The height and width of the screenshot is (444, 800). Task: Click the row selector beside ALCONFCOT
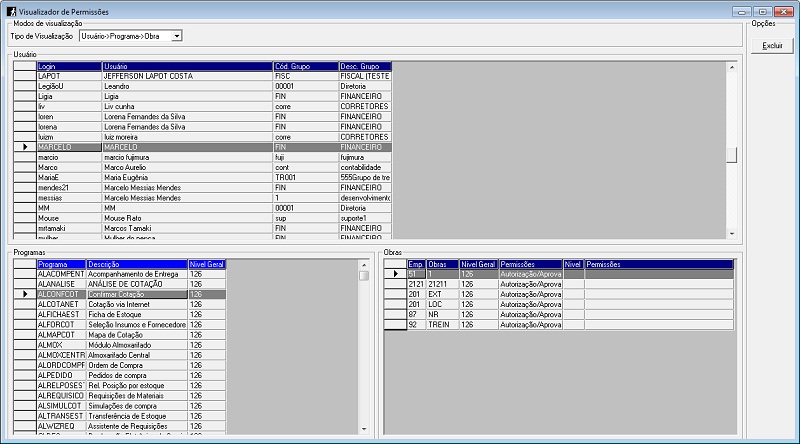click(25, 295)
